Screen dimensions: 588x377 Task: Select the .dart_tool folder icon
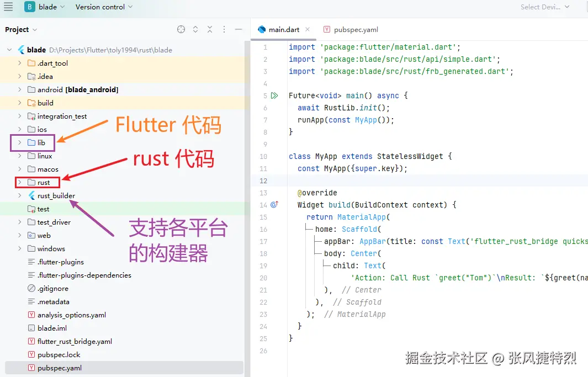click(31, 63)
